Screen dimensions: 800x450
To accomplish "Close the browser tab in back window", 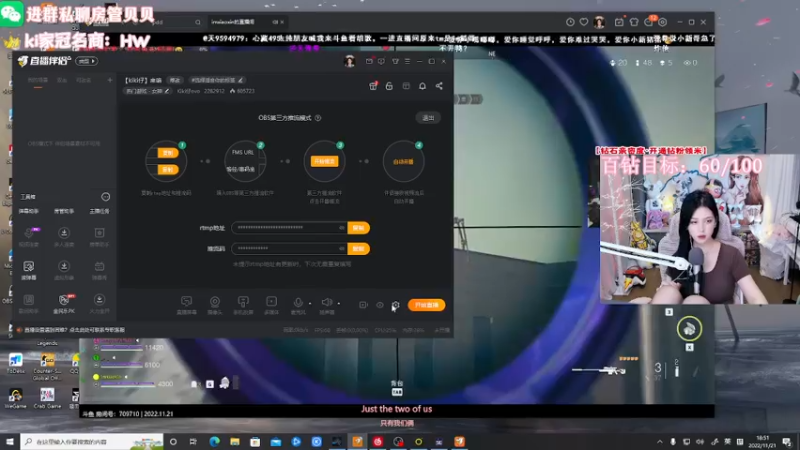I will click(x=282, y=22).
